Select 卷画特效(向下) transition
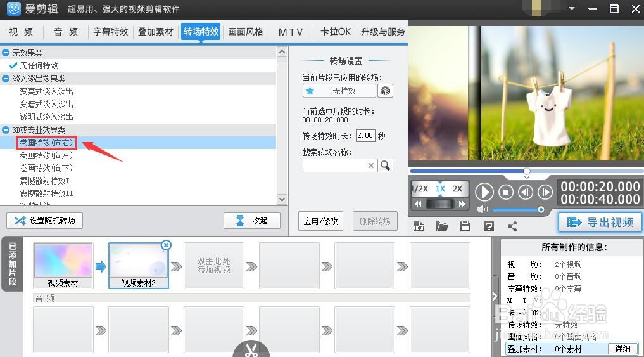The height and width of the screenshot is (357, 644). pyautogui.click(x=46, y=168)
